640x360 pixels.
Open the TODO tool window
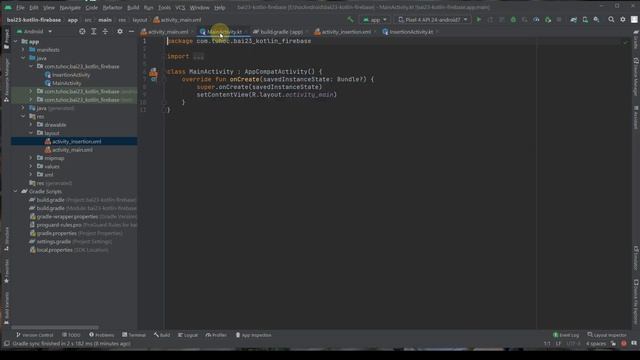tap(71, 335)
